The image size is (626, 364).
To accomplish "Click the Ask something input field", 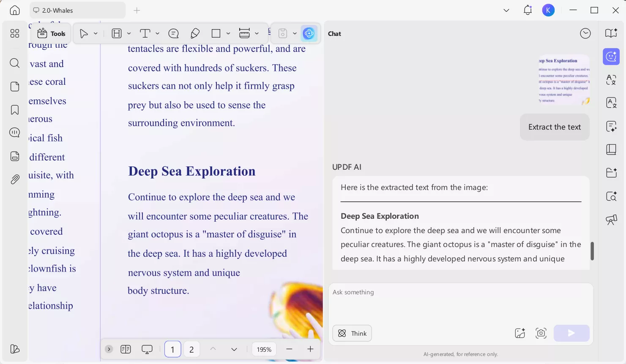I will [x=461, y=302].
